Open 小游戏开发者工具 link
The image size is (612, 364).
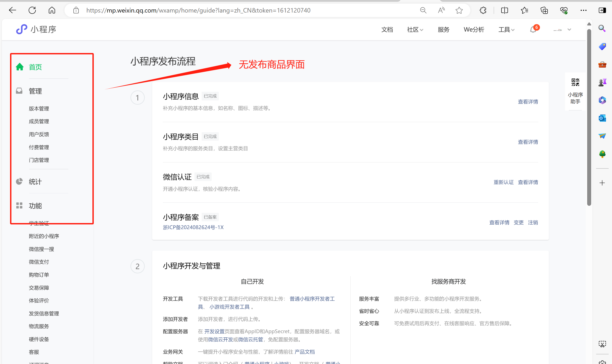[229, 307]
